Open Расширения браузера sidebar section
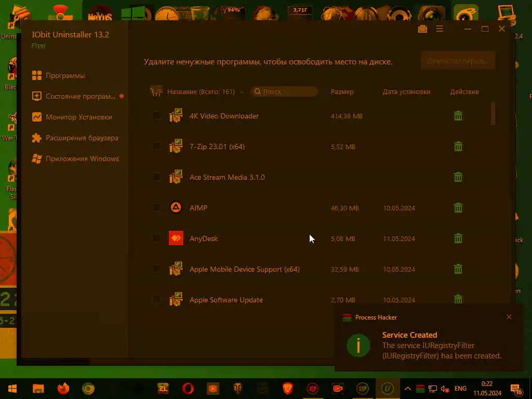 (75, 138)
